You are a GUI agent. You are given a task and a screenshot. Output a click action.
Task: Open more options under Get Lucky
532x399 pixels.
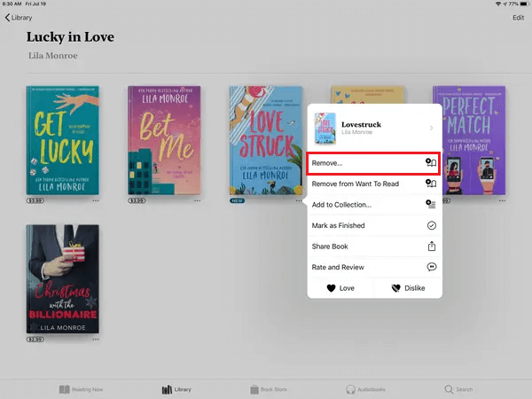point(95,200)
